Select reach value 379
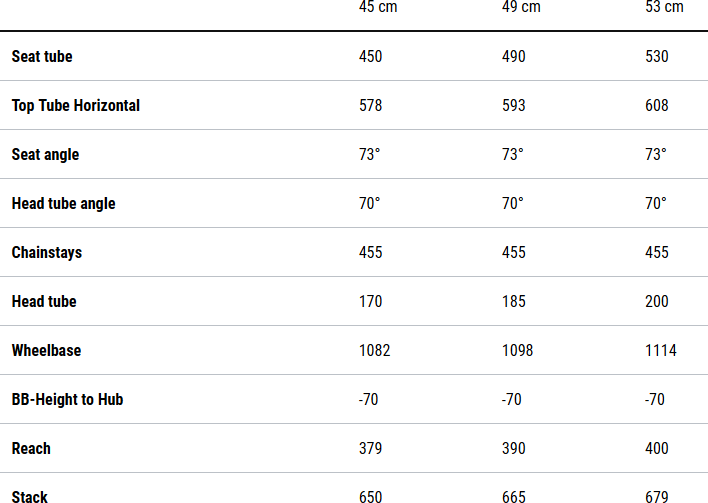The width and height of the screenshot is (708, 503). pos(371,449)
